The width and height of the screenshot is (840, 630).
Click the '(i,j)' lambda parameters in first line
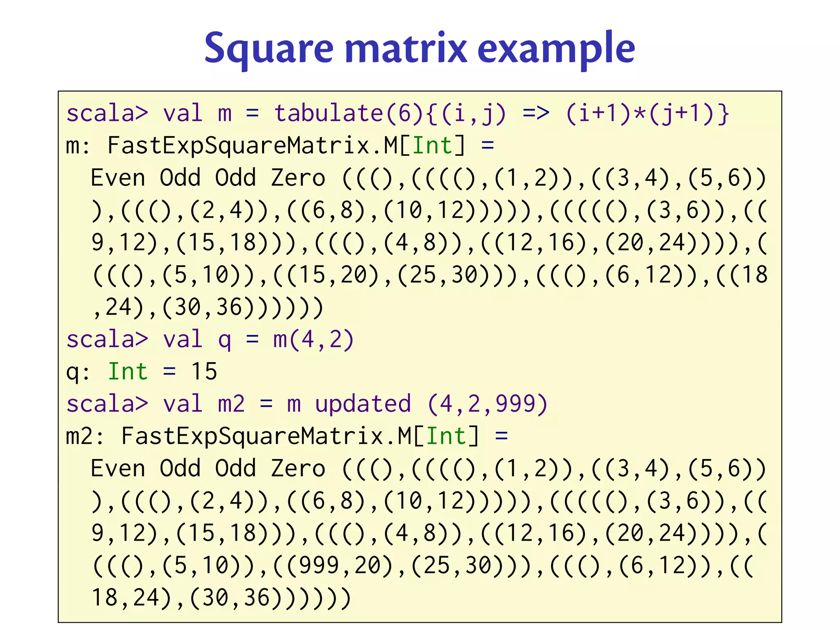[474, 113]
